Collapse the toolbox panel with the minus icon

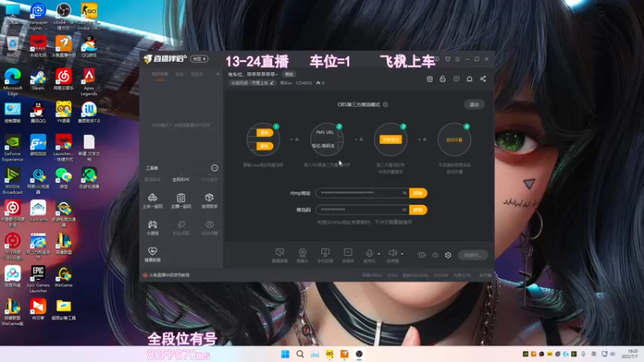point(214,168)
